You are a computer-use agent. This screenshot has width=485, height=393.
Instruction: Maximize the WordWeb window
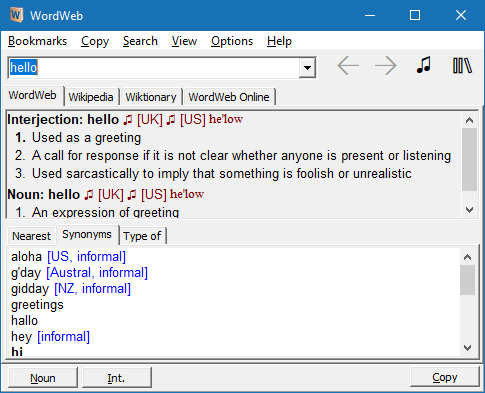coord(415,15)
